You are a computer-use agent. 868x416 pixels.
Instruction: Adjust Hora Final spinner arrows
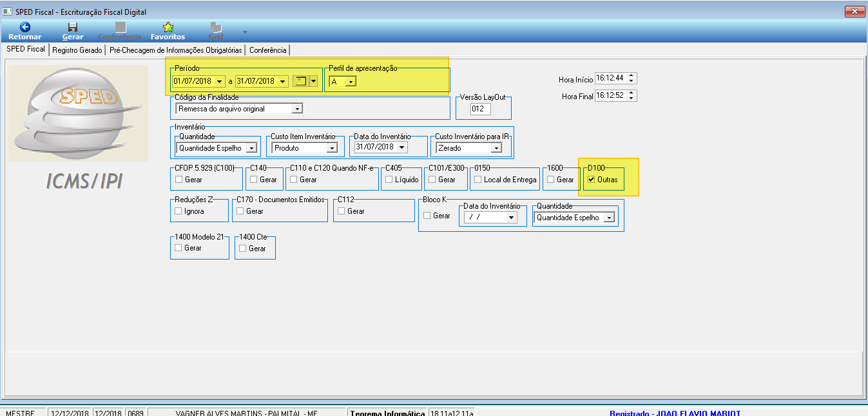pyautogui.click(x=632, y=95)
